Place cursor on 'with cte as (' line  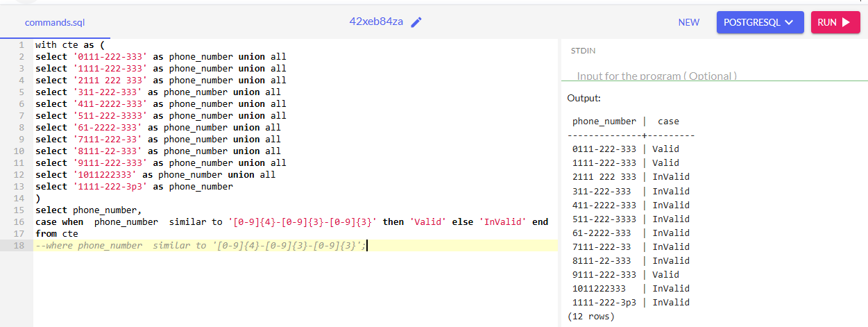(x=70, y=44)
